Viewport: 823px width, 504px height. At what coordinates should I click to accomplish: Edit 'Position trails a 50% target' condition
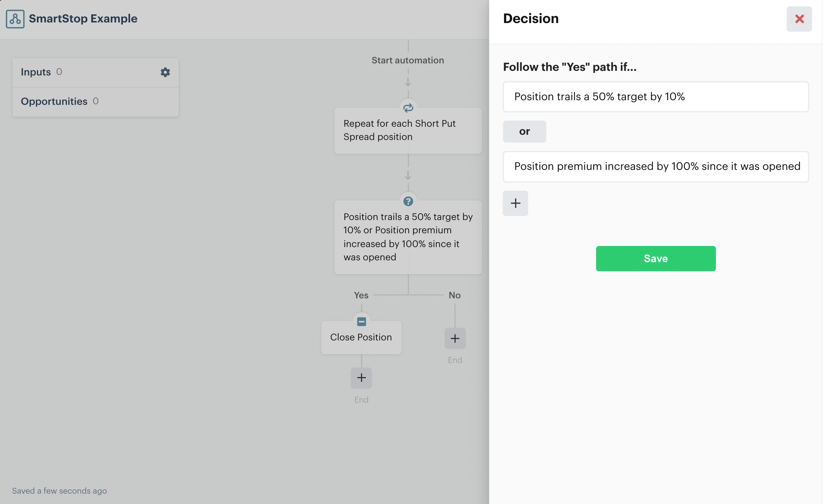pos(655,96)
